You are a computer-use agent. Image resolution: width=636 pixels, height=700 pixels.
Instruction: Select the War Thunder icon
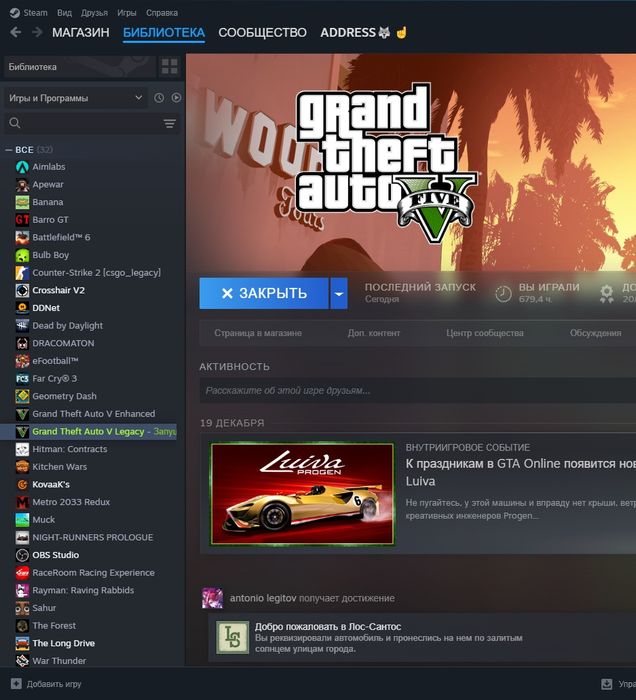tap(22, 661)
